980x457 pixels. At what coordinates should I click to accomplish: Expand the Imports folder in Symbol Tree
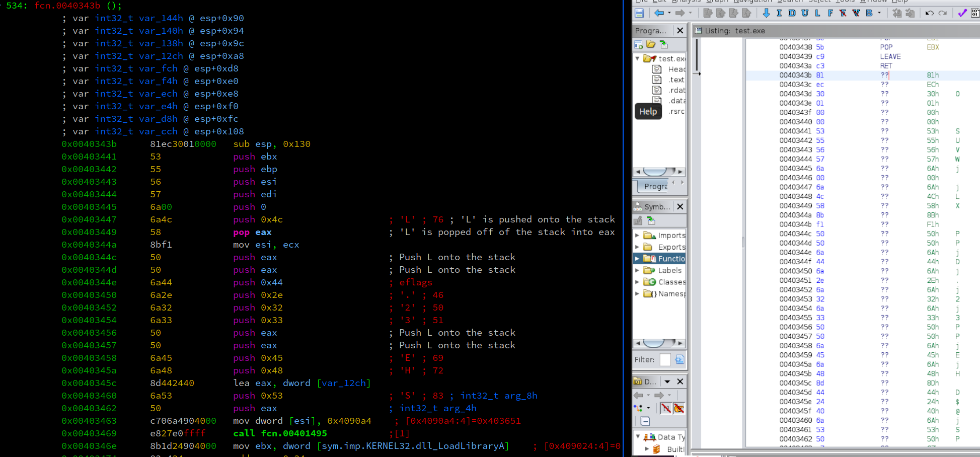click(x=637, y=235)
